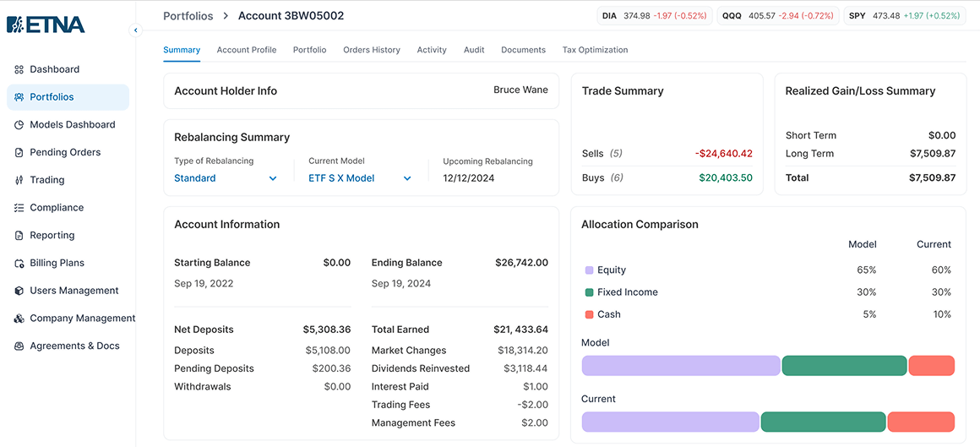
Task: Click the Model bar's purple equity segment
Action: tap(681, 366)
